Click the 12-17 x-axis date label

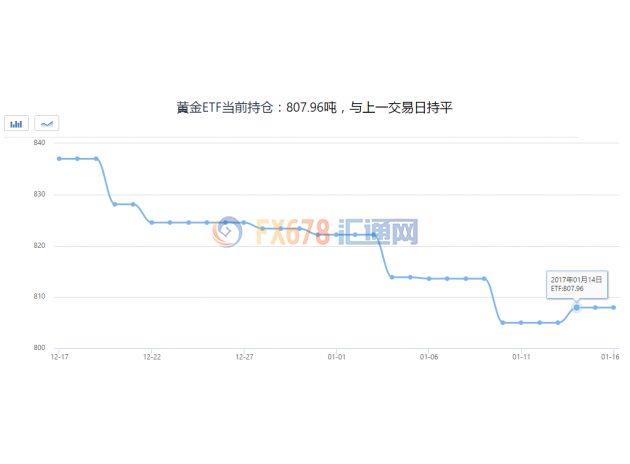click(x=59, y=356)
